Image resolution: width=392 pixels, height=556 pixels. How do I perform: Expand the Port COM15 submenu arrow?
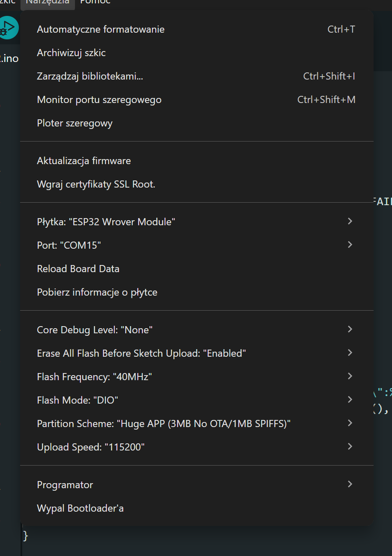click(x=350, y=245)
